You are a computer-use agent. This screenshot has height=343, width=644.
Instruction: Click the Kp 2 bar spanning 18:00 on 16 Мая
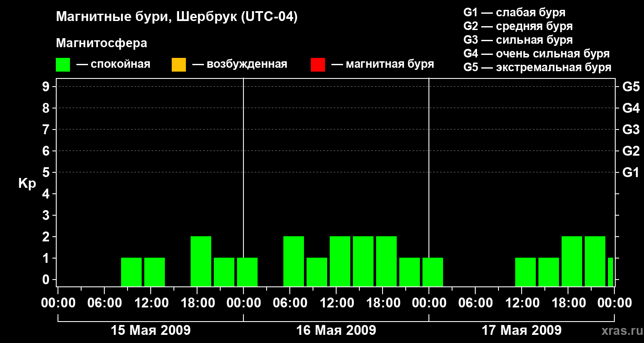pyautogui.click(x=386, y=261)
